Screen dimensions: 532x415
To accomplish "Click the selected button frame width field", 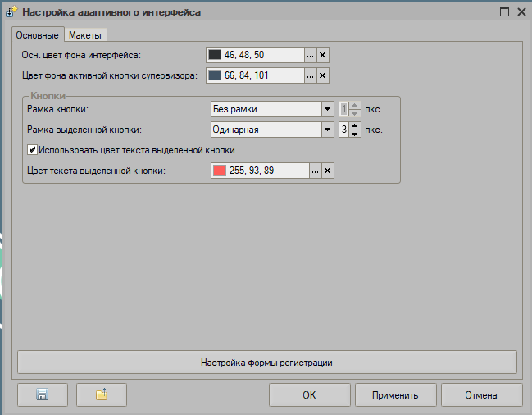I will tap(343, 130).
